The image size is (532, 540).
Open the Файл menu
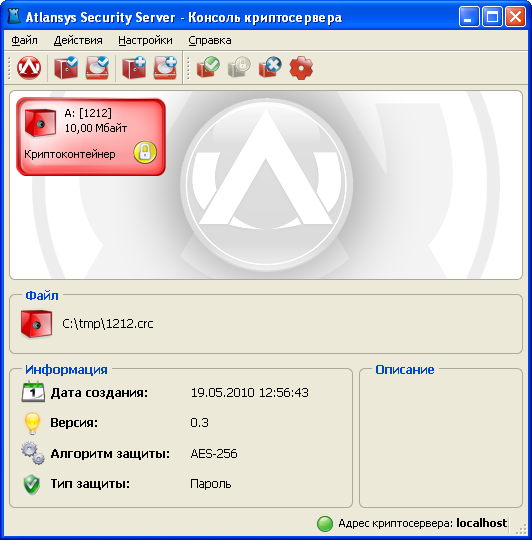pyautogui.click(x=24, y=40)
